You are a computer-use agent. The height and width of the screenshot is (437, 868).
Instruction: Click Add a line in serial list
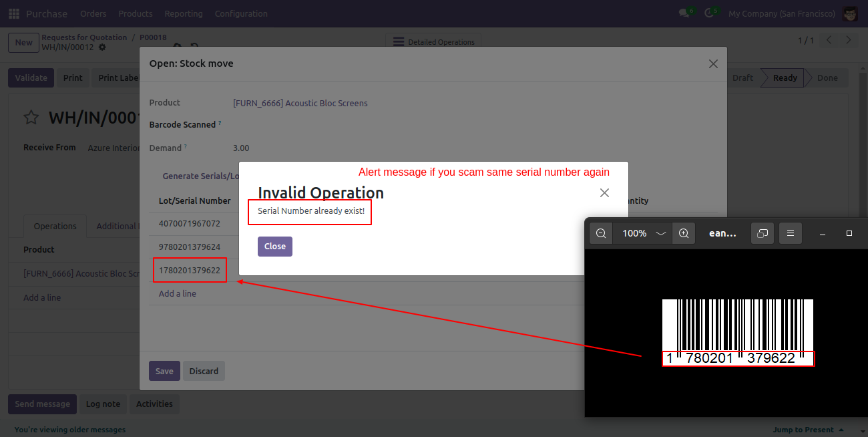point(178,293)
